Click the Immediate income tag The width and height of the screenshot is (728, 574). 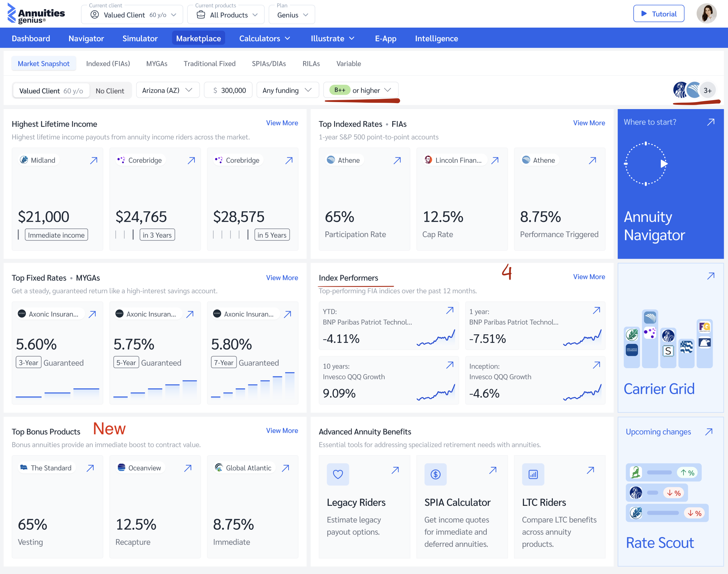point(57,235)
